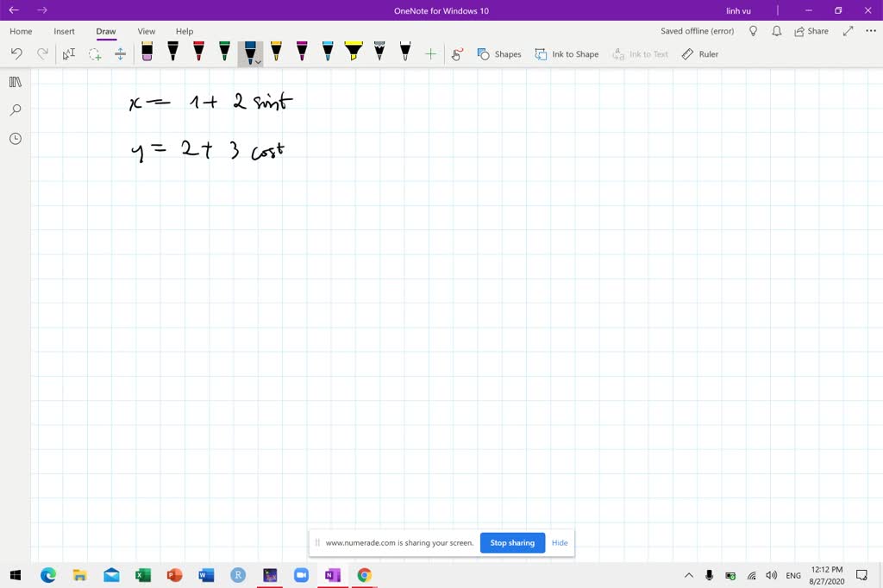
Task: Click the Undo icon
Action: (x=16, y=53)
